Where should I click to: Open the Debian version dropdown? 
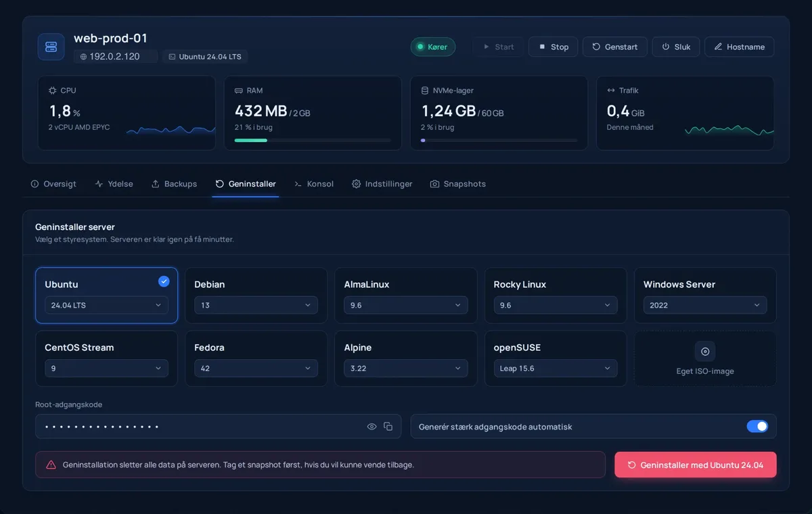pyautogui.click(x=256, y=305)
